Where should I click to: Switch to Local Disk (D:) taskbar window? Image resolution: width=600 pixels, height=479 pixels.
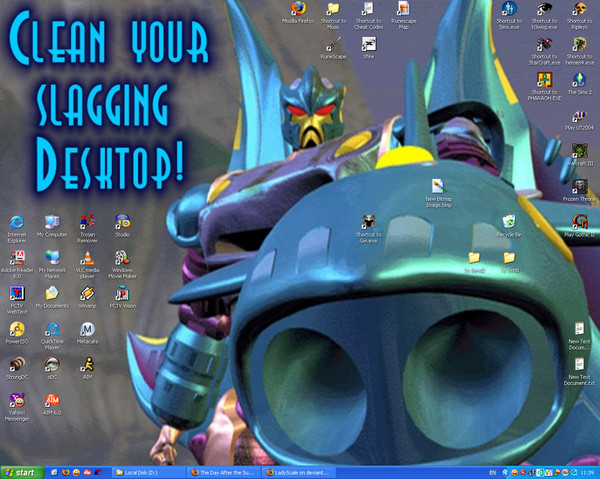[x=149, y=472]
